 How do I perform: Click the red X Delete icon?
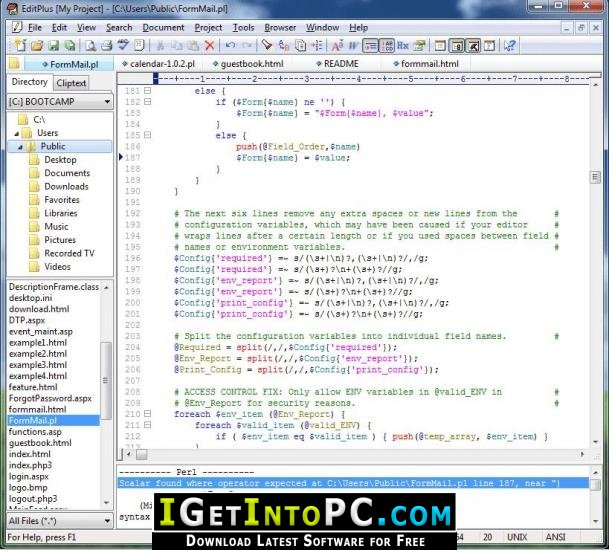point(210,45)
